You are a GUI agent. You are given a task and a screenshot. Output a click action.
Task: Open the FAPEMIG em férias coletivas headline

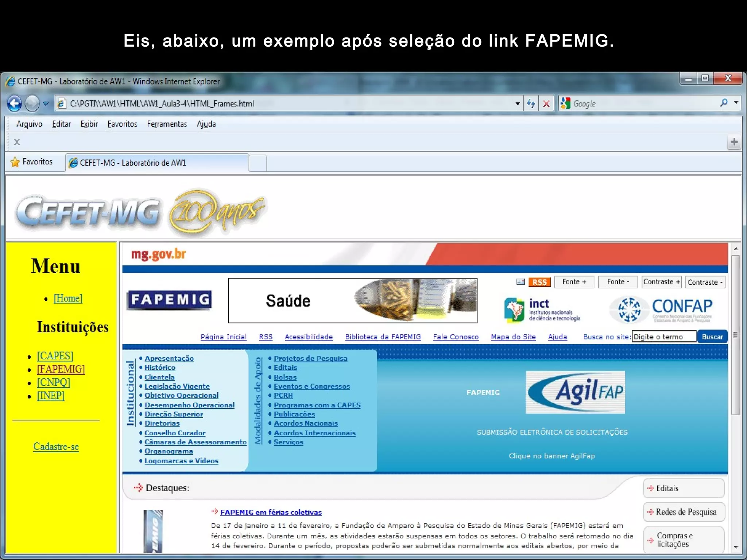click(271, 512)
